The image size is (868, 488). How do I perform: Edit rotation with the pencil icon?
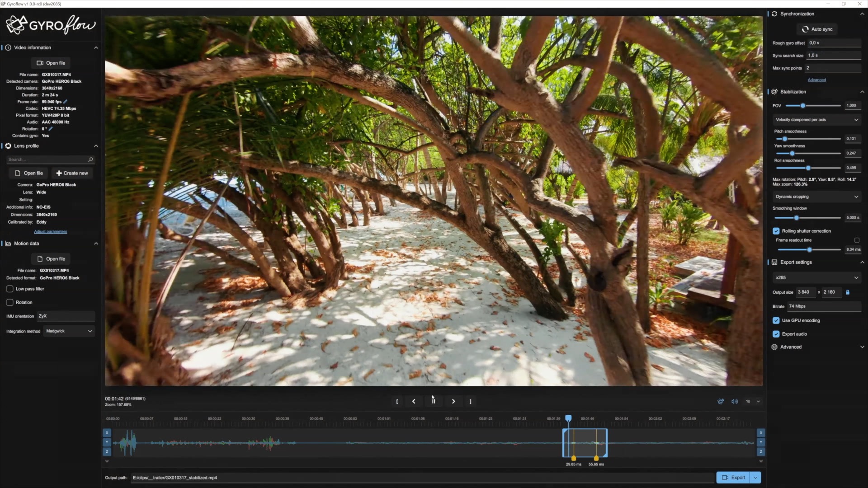(51, 129)
